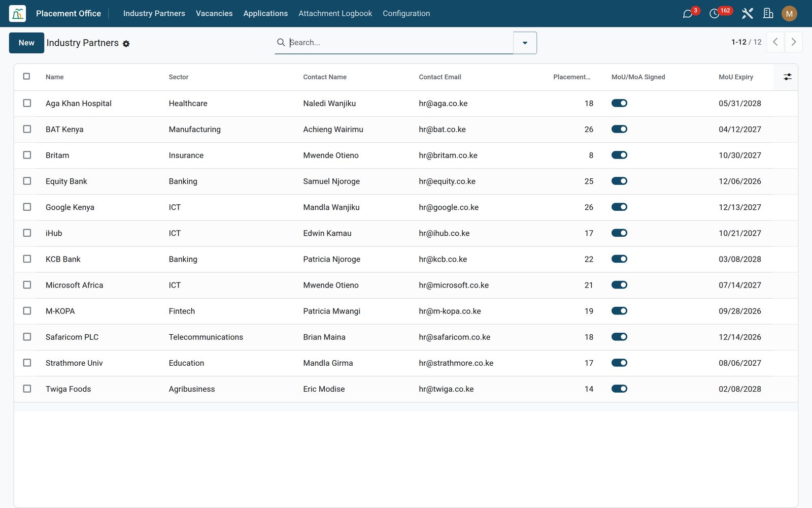This screenshot has width=812, height=508.
Task: Open the optional columns adjust icon
Action: click(787, 77)
